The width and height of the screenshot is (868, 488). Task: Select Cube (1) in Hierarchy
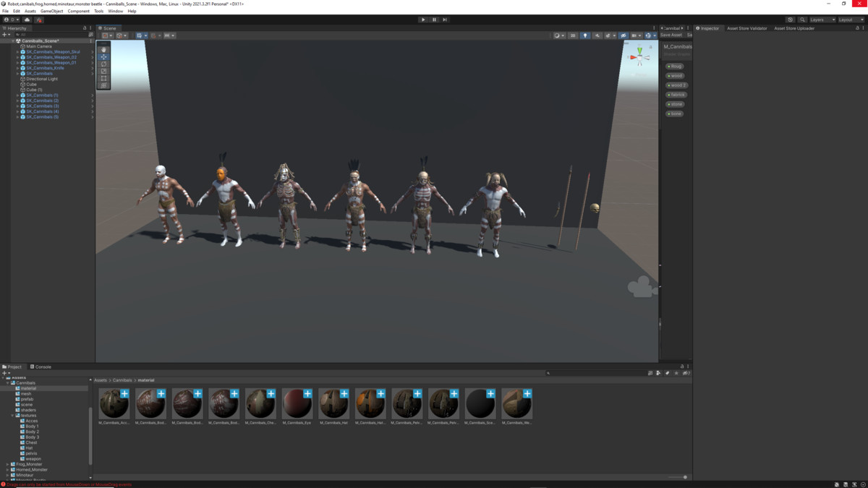point(34,90)
